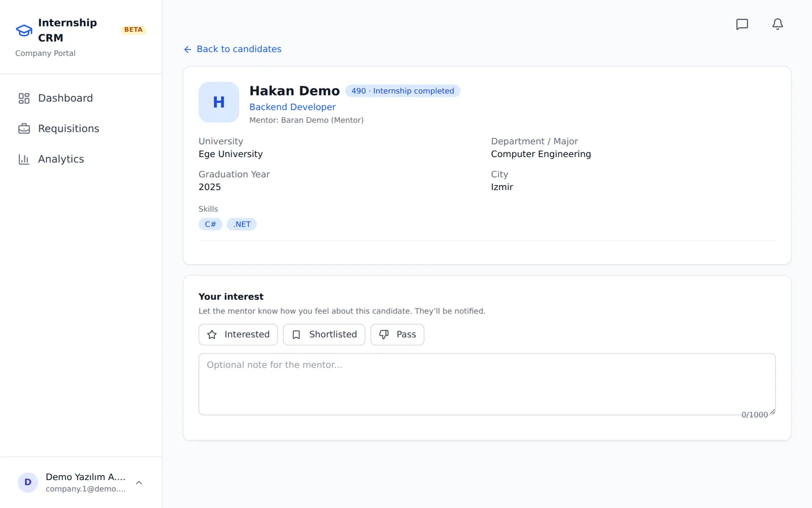Click the Requisitions briefcase icon
Screen dimensions: 812x508
24,129
